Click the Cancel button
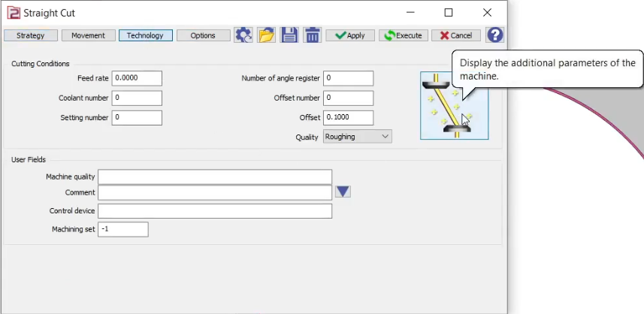Screen dimensions: 644x314 [456, 35]
